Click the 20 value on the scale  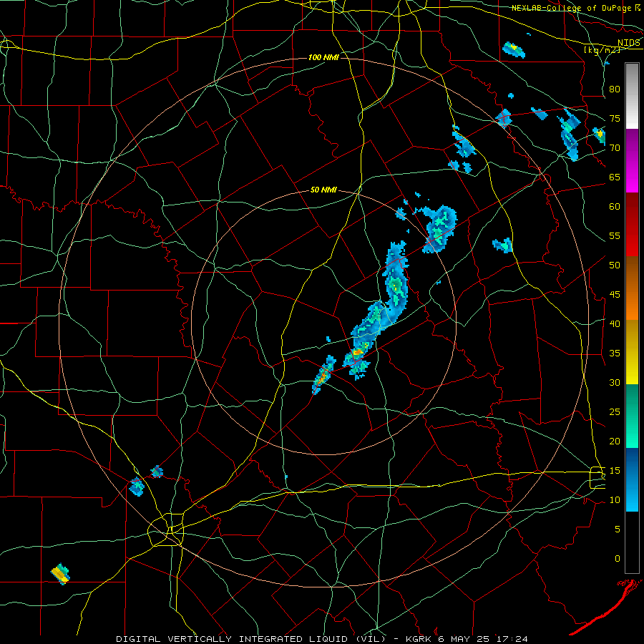615,441
